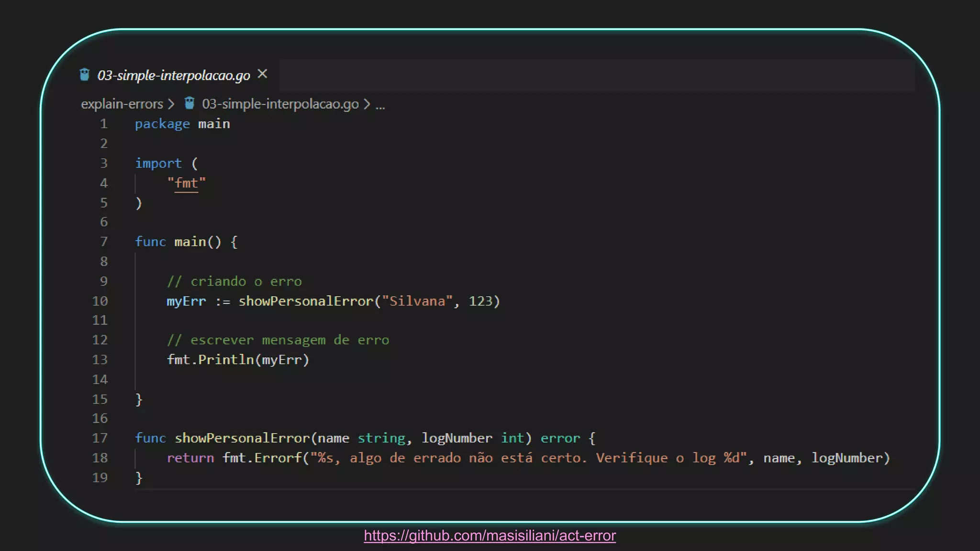This screenshot has width=980, height=551.
Task: Open explain-errors breadcrumb folder
Action: [122, 104]
